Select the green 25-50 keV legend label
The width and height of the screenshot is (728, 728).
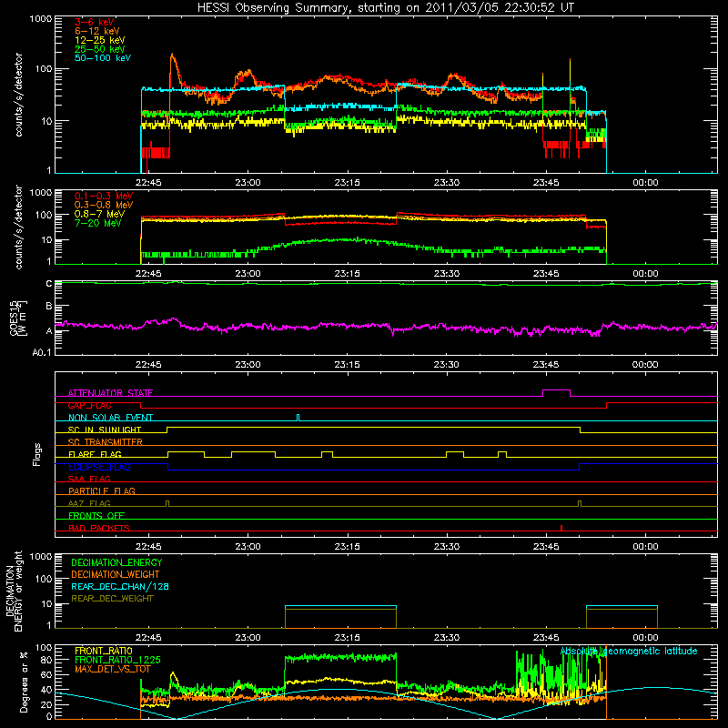pyautogui.click(x=100, y=49)
